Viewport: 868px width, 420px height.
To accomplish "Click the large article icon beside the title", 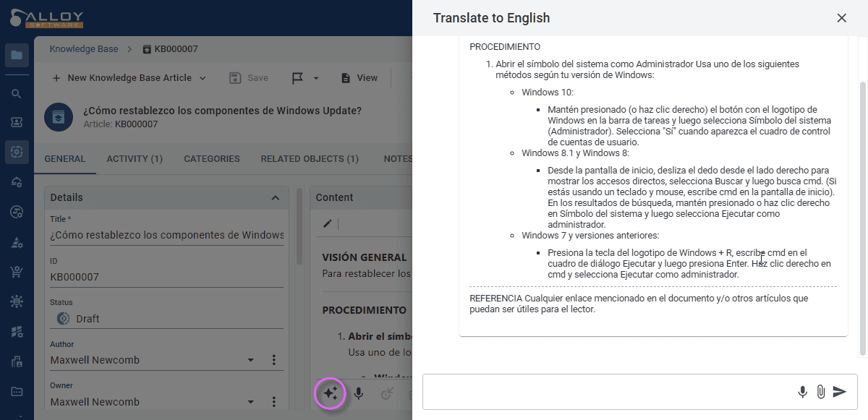I will click(59, 116).
